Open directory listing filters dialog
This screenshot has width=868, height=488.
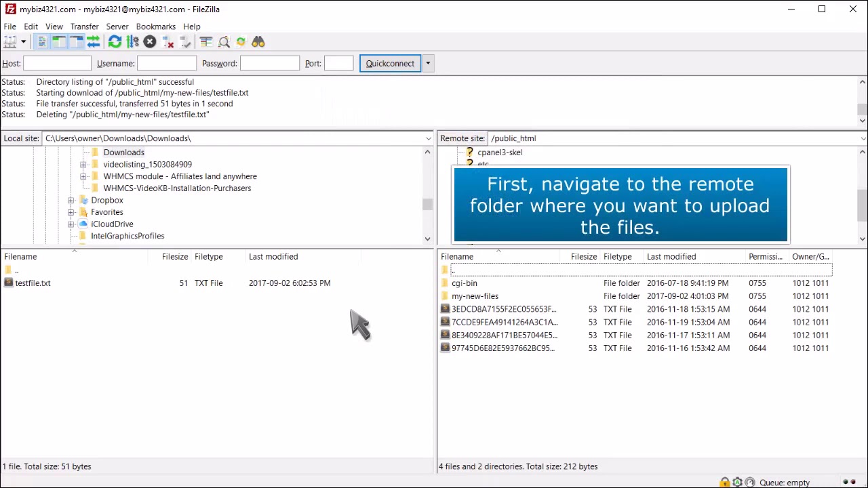206,42
